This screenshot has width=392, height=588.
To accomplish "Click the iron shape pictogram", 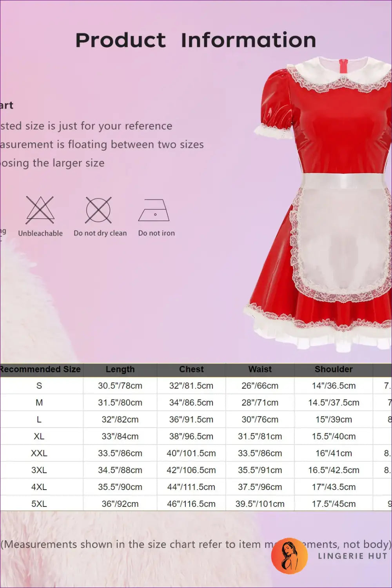I will click(156, 211).
